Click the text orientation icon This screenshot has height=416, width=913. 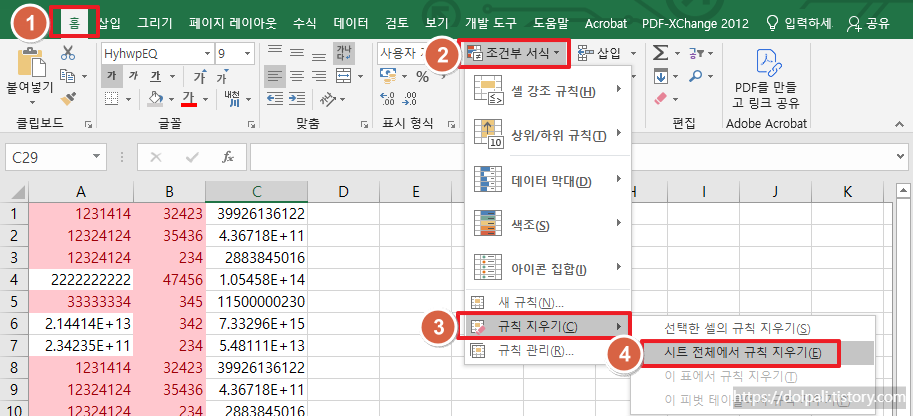[x=328, y=98]
